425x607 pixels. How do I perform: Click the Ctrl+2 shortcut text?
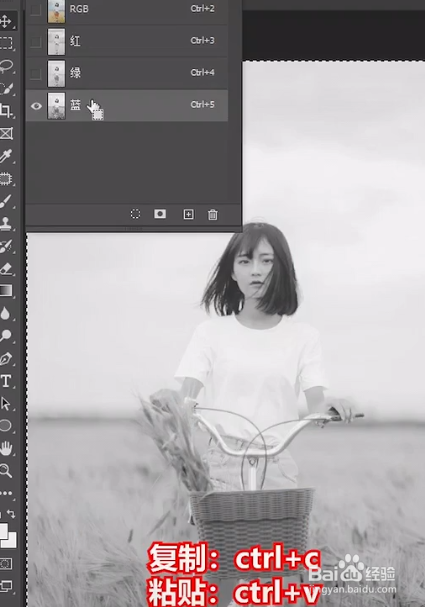click(x=202, y=9)
